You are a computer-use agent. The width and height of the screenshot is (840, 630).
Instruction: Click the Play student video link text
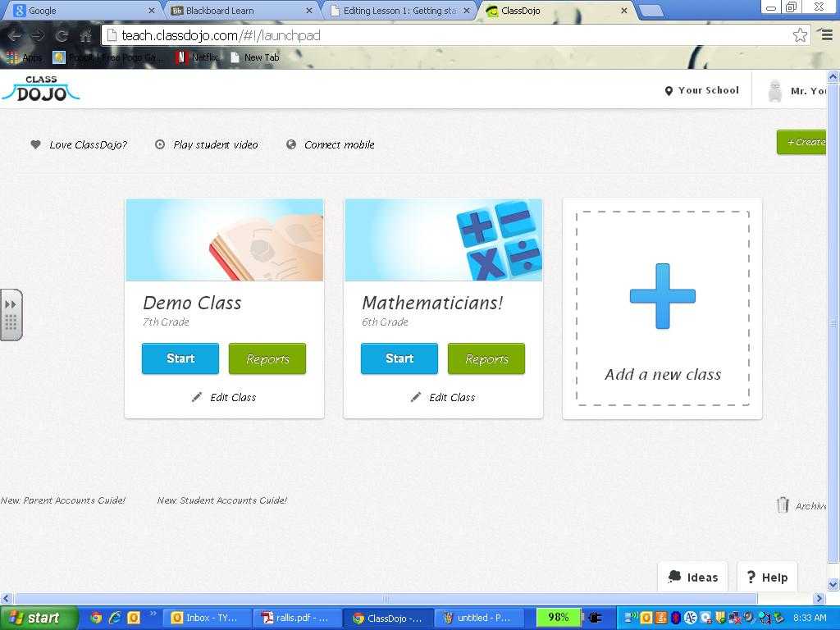[216, 144]
